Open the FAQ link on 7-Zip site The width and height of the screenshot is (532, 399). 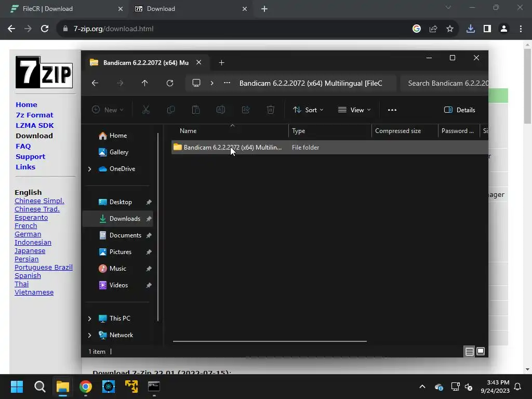tap(23, 147)
